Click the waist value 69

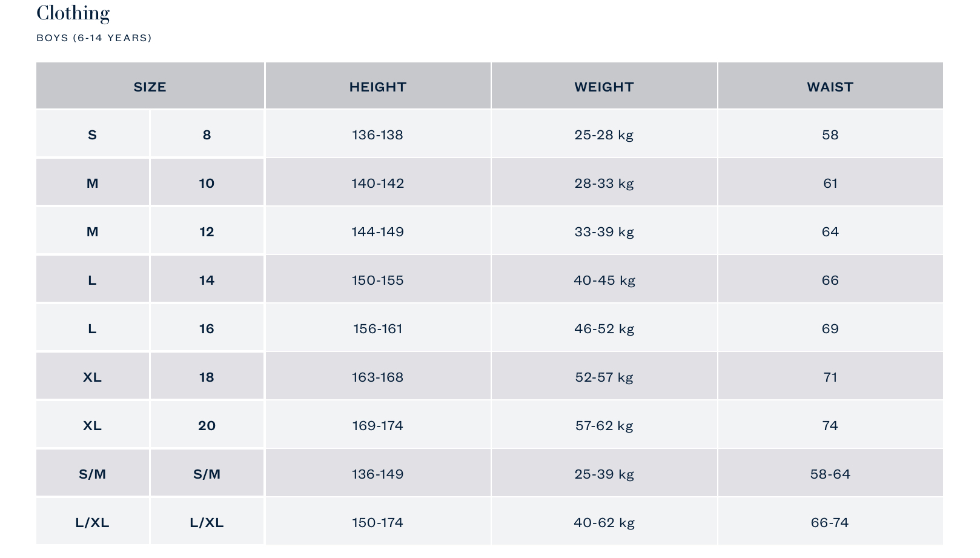(830, 328)
